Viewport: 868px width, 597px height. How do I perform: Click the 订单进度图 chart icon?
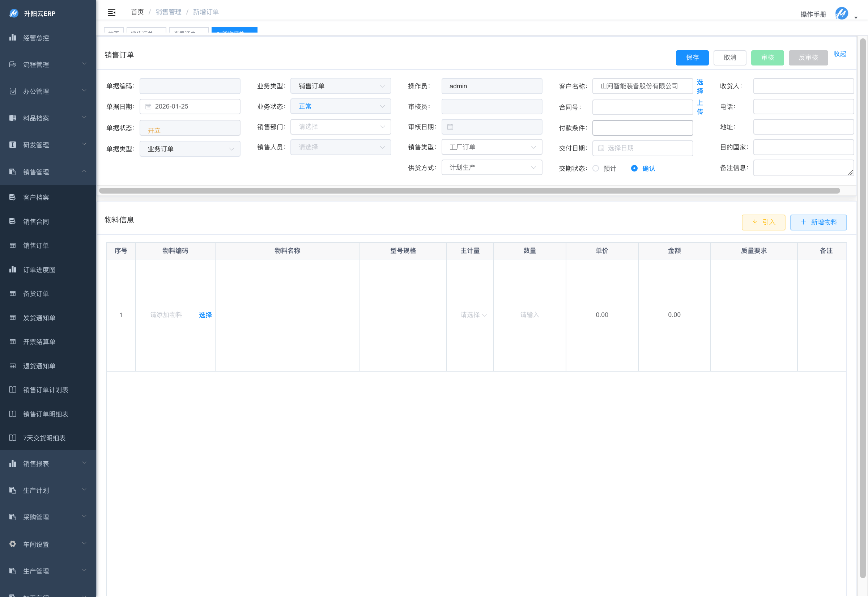pos(13,269)
